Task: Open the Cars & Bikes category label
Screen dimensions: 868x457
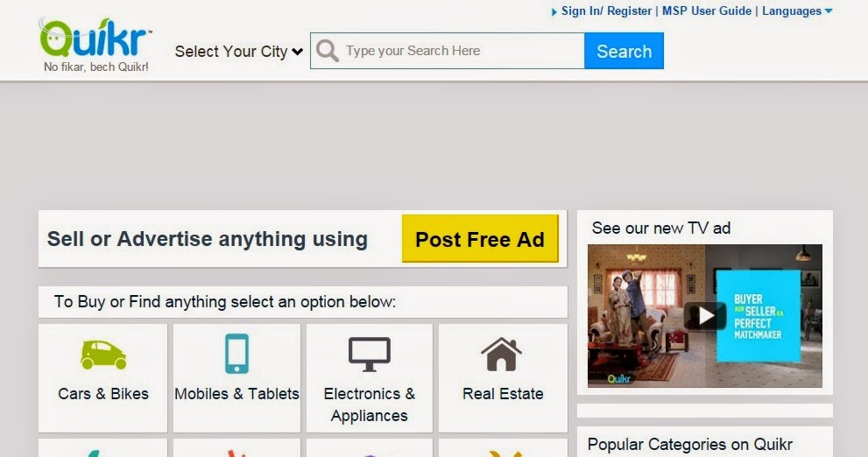Action: click(103, 394)
